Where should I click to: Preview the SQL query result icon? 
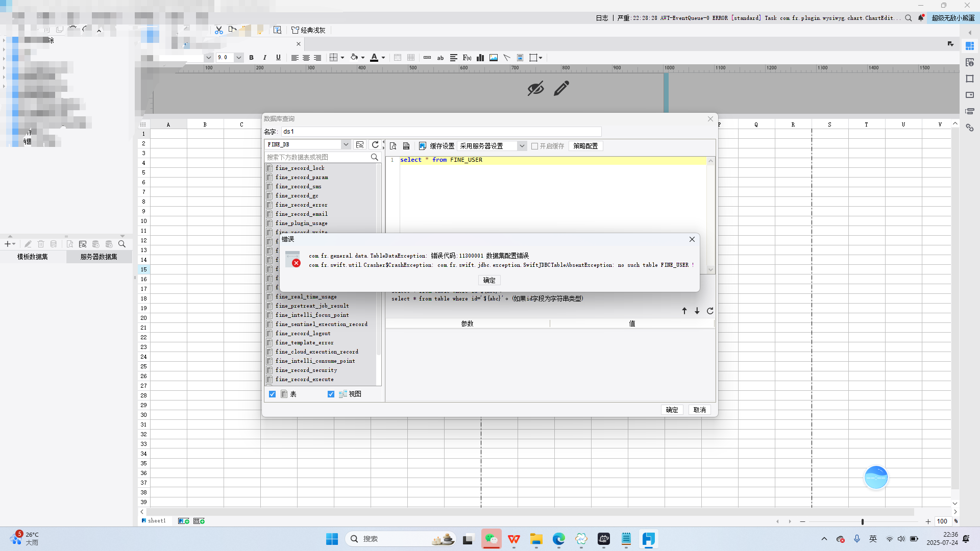click(393, 146)
